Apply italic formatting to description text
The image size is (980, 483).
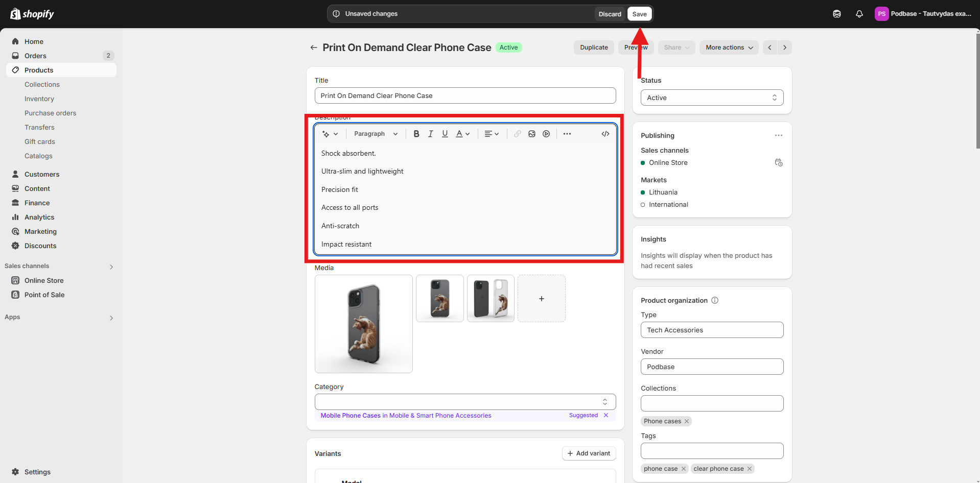click(x=430, y=134)
